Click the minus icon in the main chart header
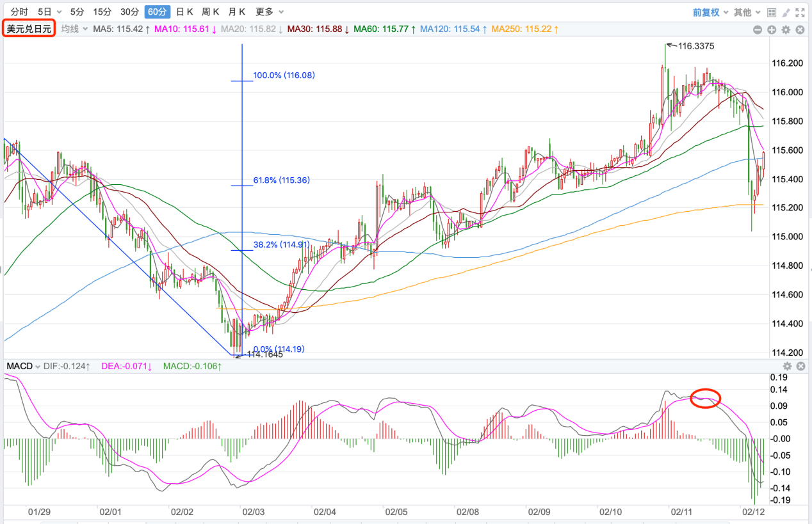Image resolution: width=812 pixels, height=524 pixels. (758, 29)
